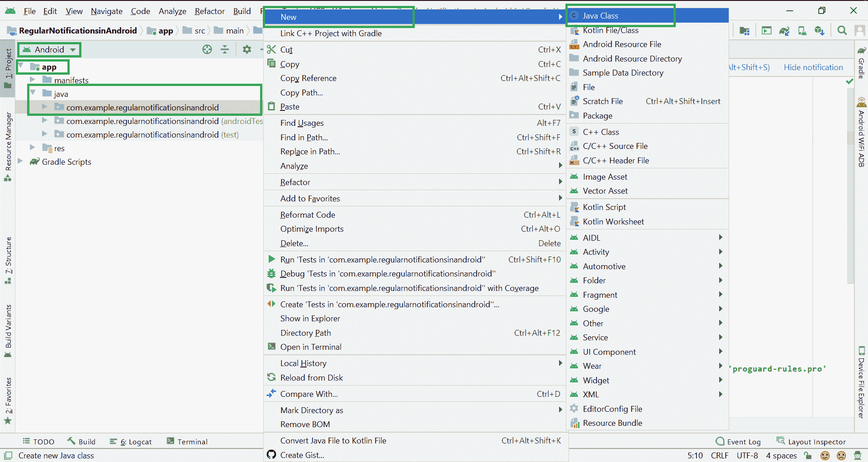Expand the Gradle Scripts node

coord(20,162)
